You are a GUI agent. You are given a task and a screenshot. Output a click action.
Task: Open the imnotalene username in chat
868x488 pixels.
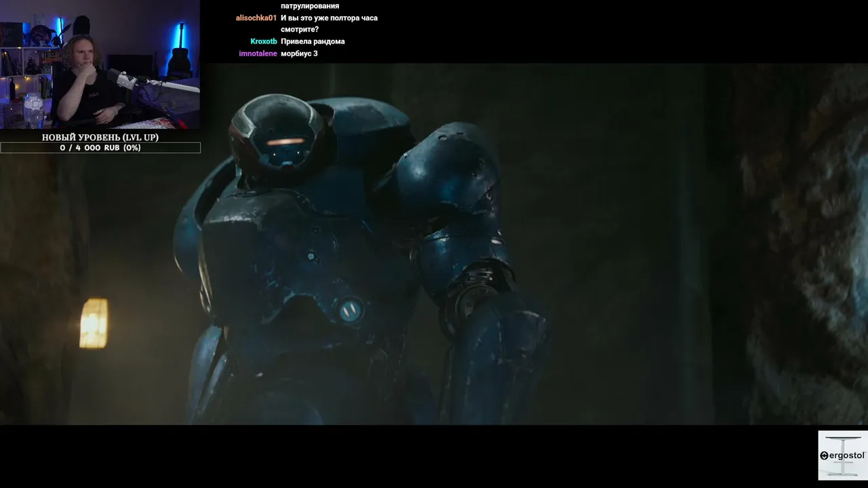click(x=258, y=54)
